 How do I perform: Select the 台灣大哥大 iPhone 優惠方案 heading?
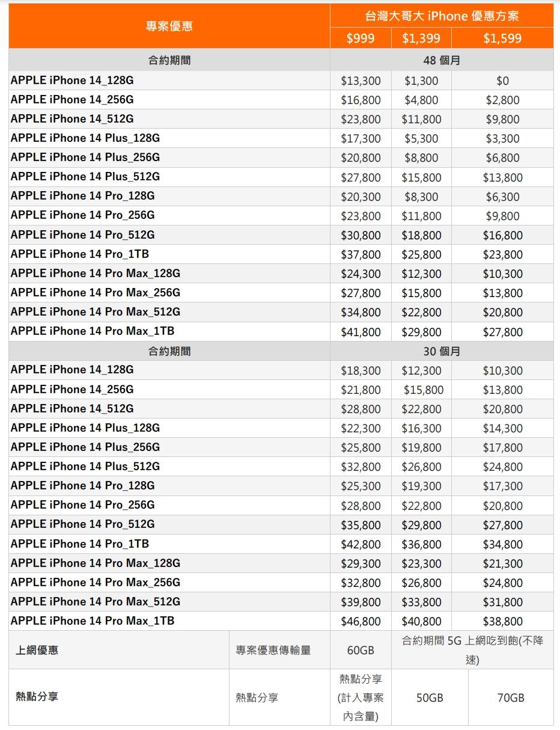442,16
